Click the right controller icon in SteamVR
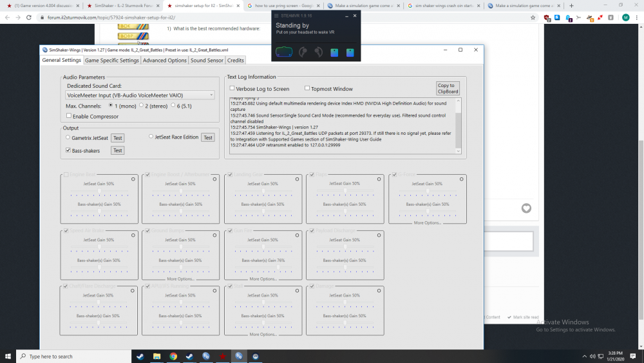 (x=318, y=52)
